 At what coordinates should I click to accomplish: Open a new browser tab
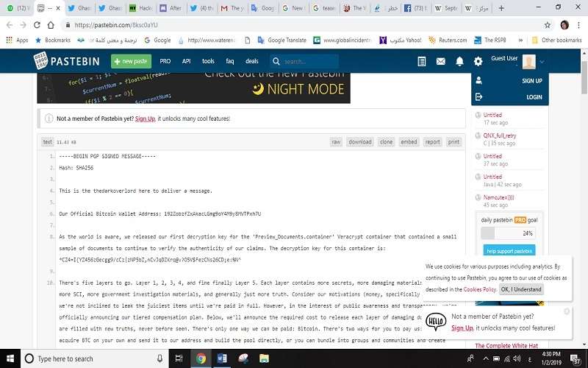point(501,8)
